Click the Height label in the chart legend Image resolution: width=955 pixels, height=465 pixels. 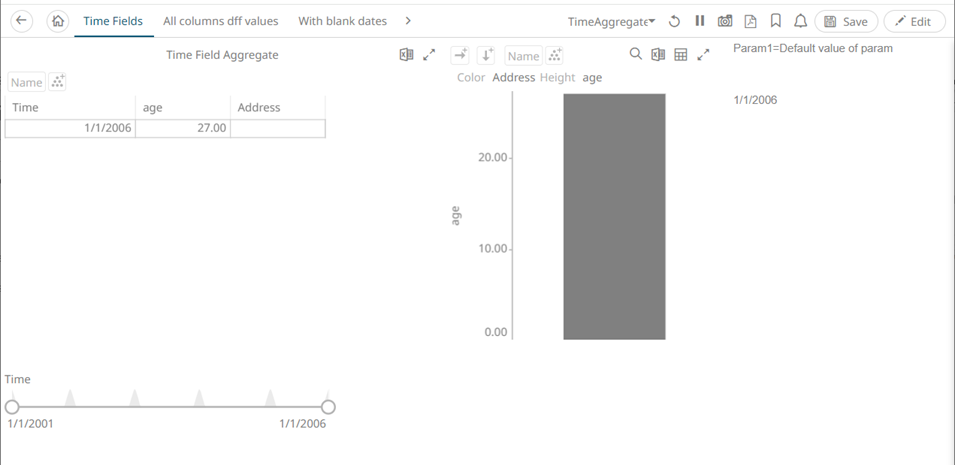(x=557, y=77)
